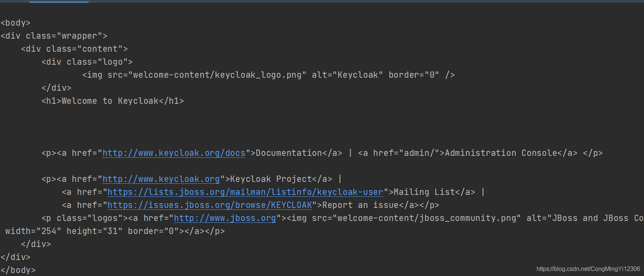Image resolution: width=644 pixels, height=276 pixels.
Task: Click the class="logos" attribute
Action: coord(90,218)
